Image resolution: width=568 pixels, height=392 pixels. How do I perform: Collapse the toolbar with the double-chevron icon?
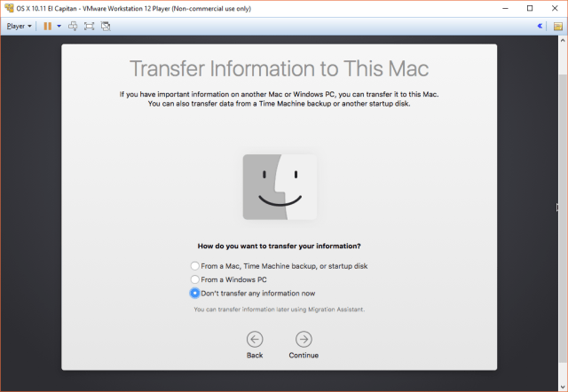point(540,26)
